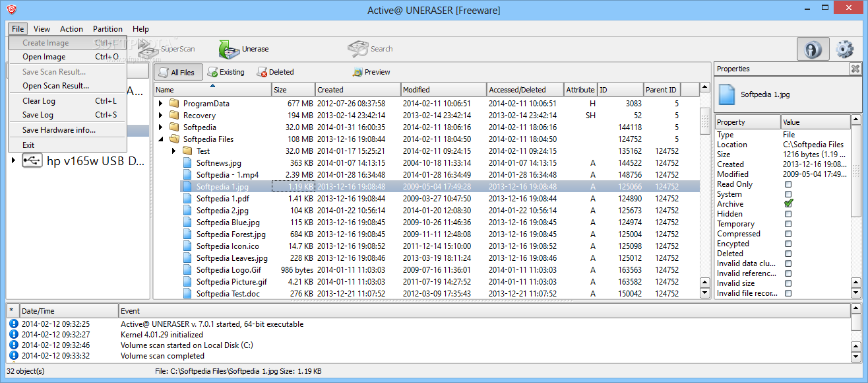Expand the ProgramData folder
Viewport: 868px width, 383px height.
point(160,104)
